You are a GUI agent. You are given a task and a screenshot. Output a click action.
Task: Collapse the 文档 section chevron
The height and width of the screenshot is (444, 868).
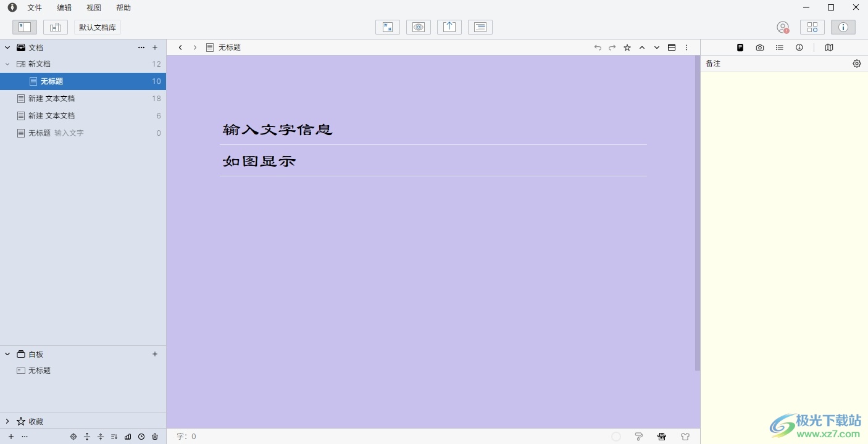pyautogui.click(x=7, y=47)
